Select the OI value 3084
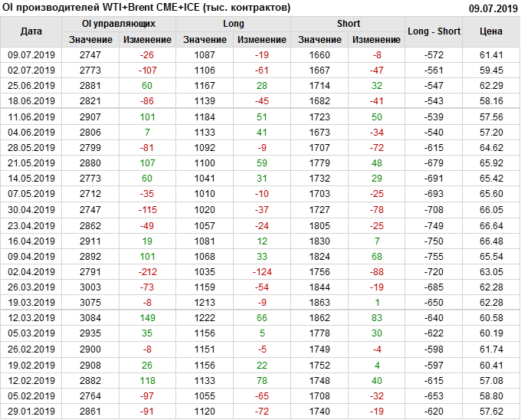This screenshot has width=521, height=420. point(90,318)
